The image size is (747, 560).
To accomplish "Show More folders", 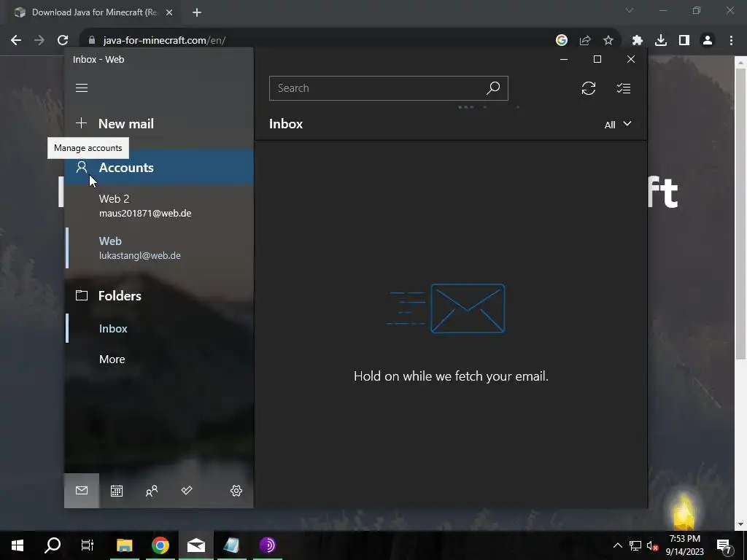I will coord(159,359).
